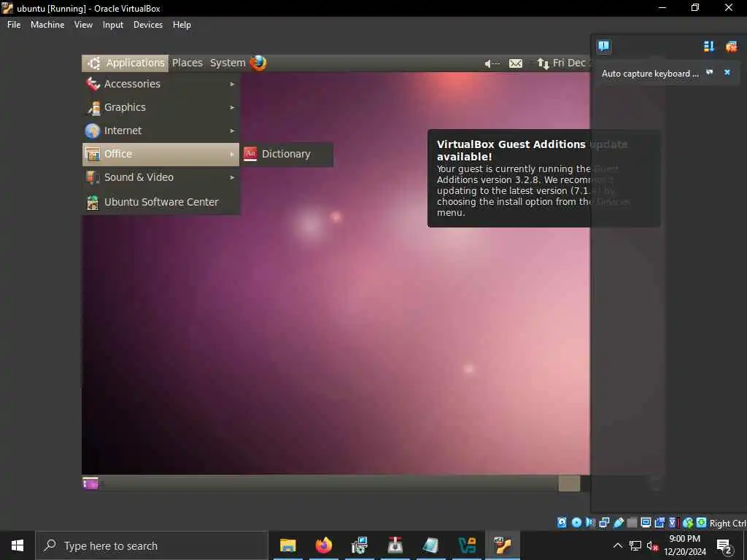Click the Windows network tray icon
This screenshot has height=560, width=747.
tap(635, 545)
